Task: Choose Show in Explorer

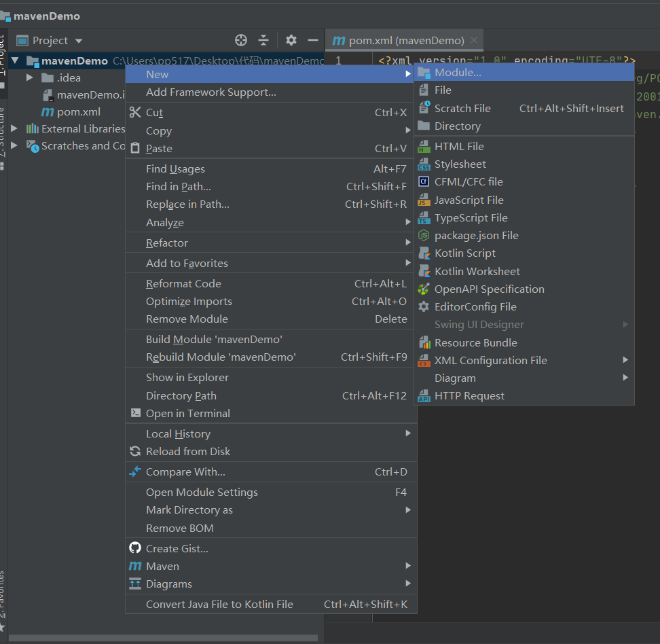Action: [x=270, y=378]
